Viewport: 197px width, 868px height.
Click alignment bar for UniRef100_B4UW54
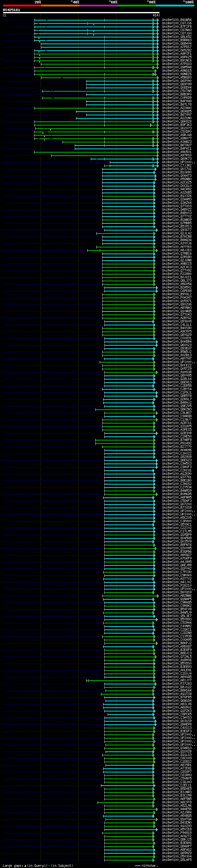96,20
